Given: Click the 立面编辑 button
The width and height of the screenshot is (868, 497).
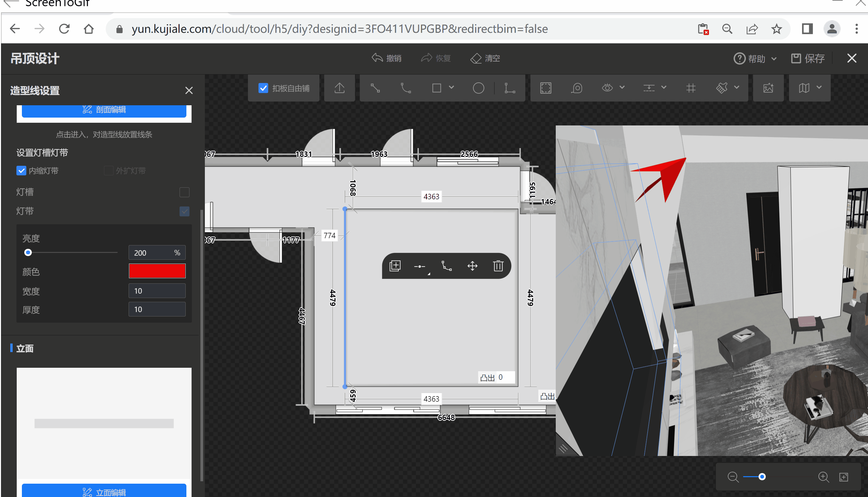Looking at the screenshot, I should click(104, 492).
